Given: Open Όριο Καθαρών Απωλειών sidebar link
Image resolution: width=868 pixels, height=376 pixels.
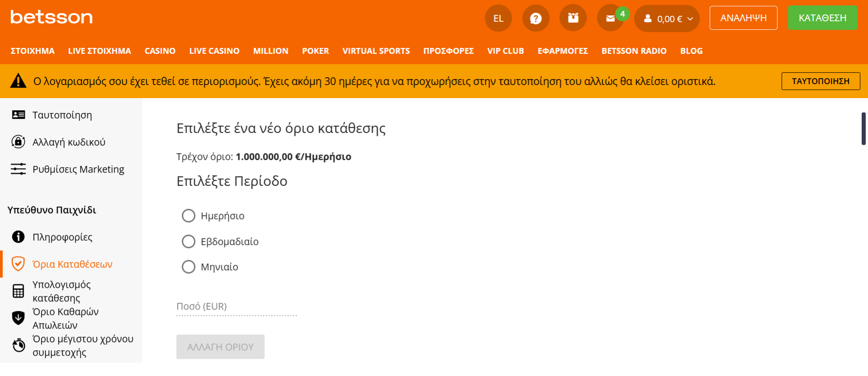Looking at the screenshot, I should pyautogui.click(x=66, y=318).
